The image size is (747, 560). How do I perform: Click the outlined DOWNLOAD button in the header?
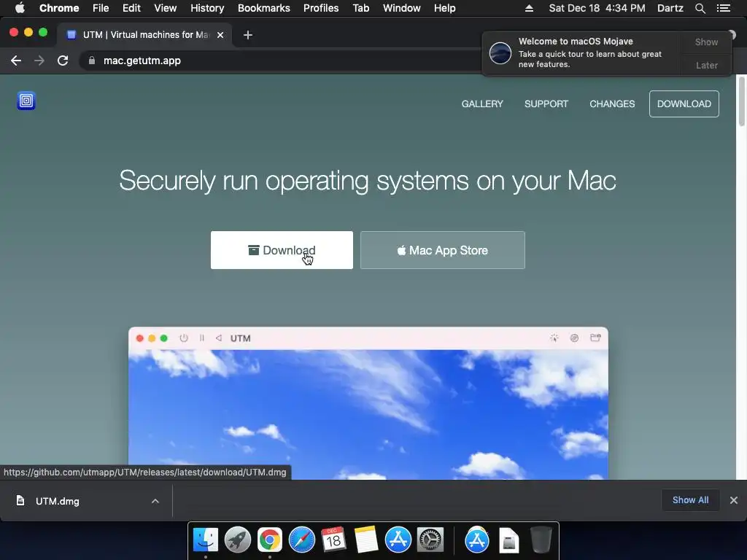684,104
